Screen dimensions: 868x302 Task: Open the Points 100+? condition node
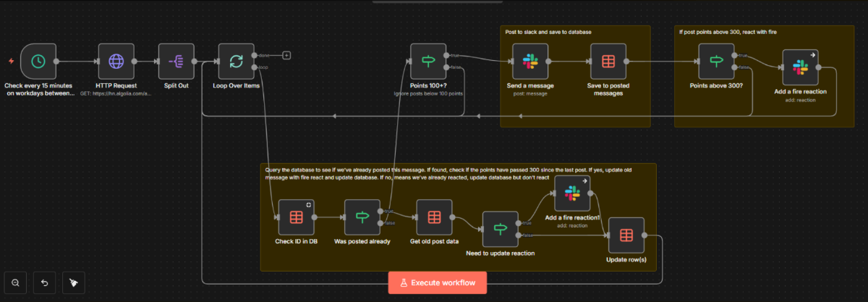[428, 62]
